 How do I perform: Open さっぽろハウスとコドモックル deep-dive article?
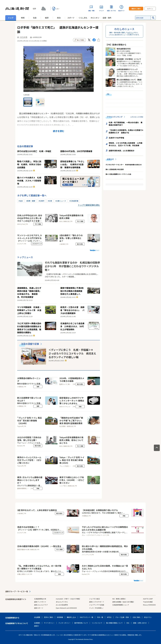pyautogui.click(x=72, y=353)
